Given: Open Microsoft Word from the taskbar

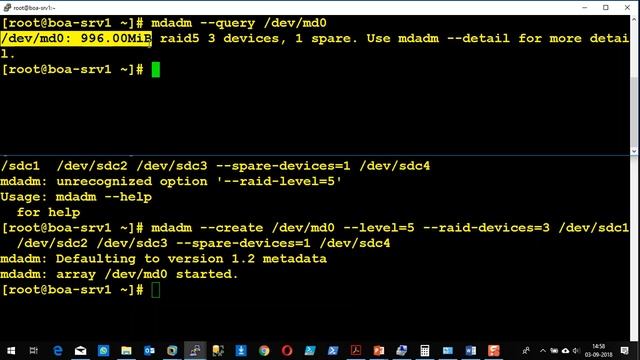Looking at the screenshot, I should click(x=471, y=351).
